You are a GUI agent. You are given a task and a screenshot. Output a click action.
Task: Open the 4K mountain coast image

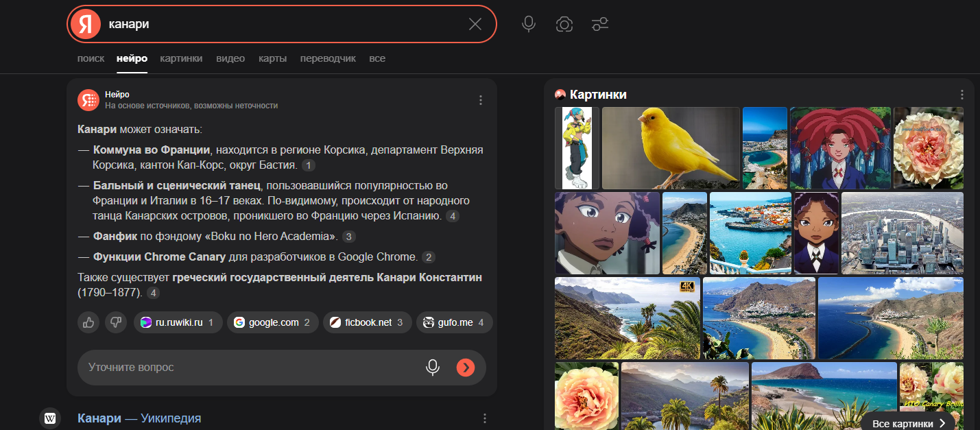tap(628, 318)
